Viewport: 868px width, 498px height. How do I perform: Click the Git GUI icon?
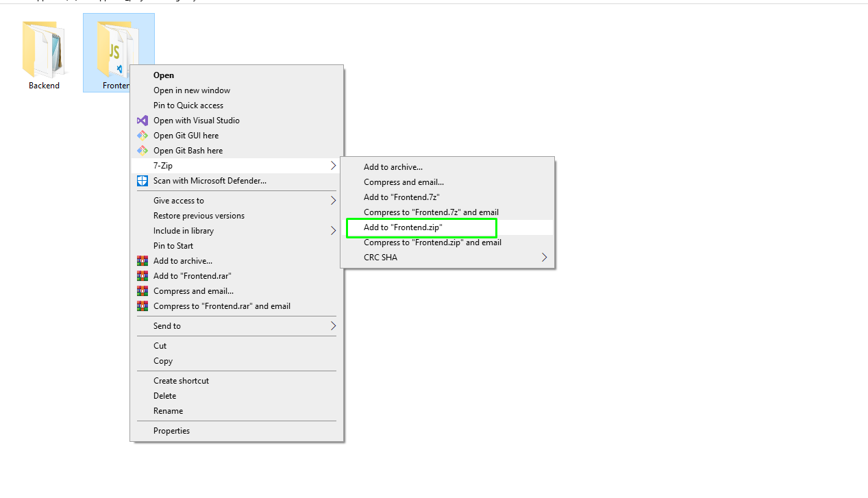142,136
